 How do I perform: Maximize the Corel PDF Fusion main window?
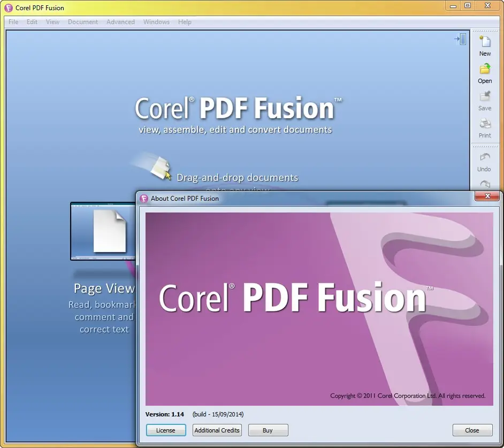coord(468,6)
